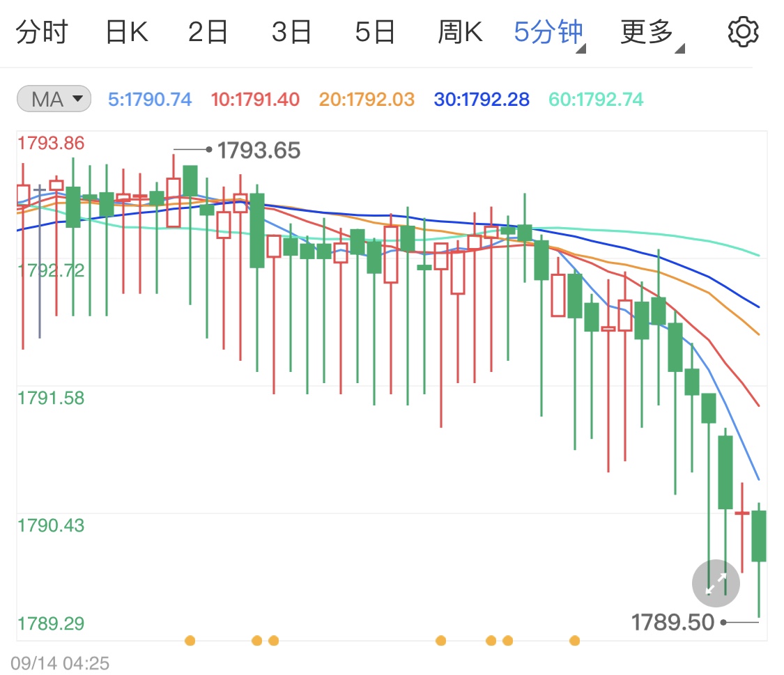
Task: Click the 1793.65 high price label
Action: [x=259, y=149]
